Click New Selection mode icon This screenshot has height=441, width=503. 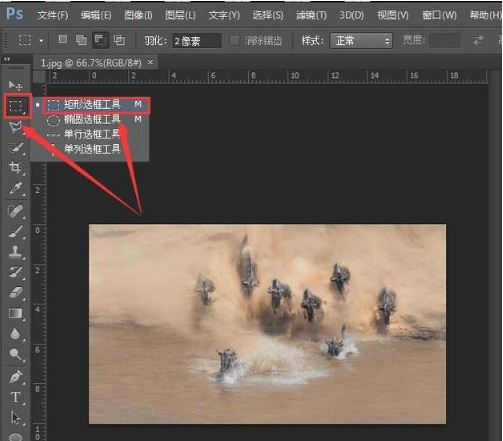(x=63, y=40)
